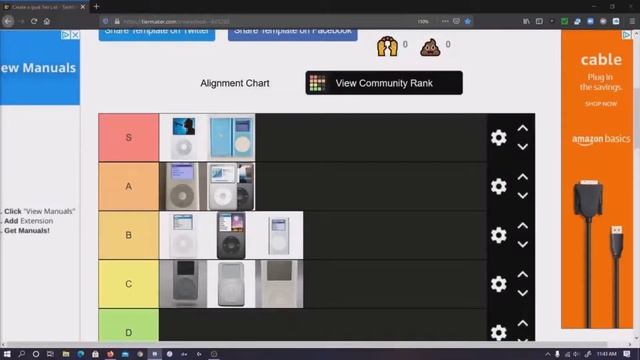Click the raised hands reaction emoji
Image resolution: width=640 pixels, height=360 pixels.
(x=387, y=46)
